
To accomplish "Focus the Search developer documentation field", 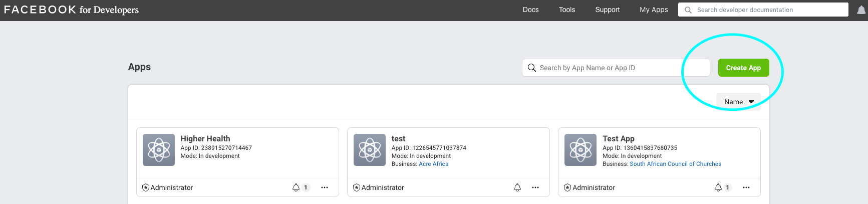I will (x=763, y=10).
